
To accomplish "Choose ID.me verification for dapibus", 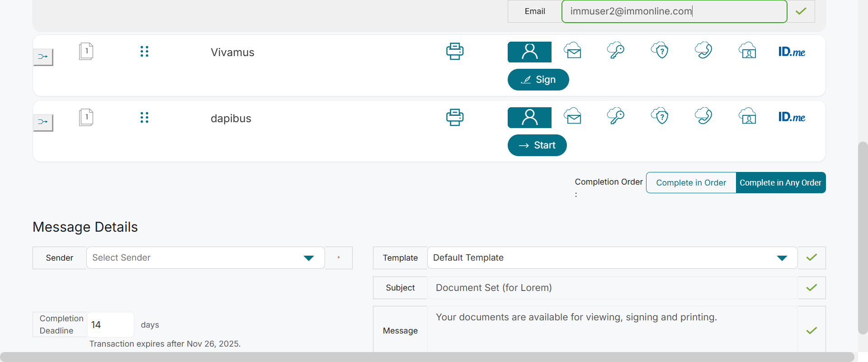I will [x=792, y=117].
